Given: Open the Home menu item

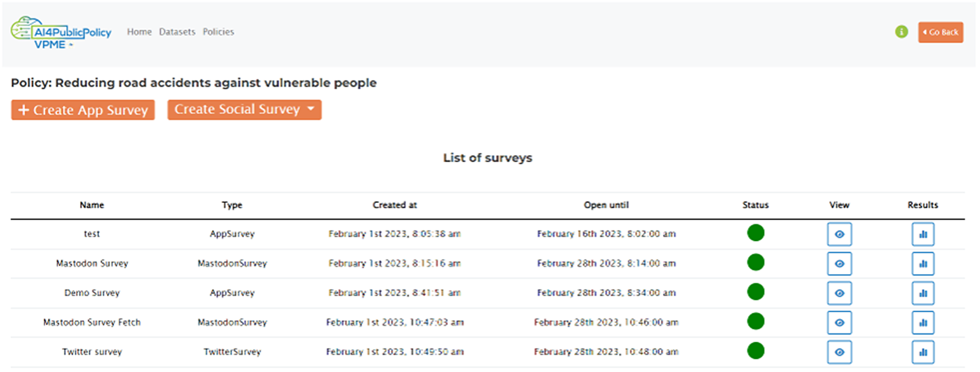Looking at the screenshot, I should pos(139,32).
